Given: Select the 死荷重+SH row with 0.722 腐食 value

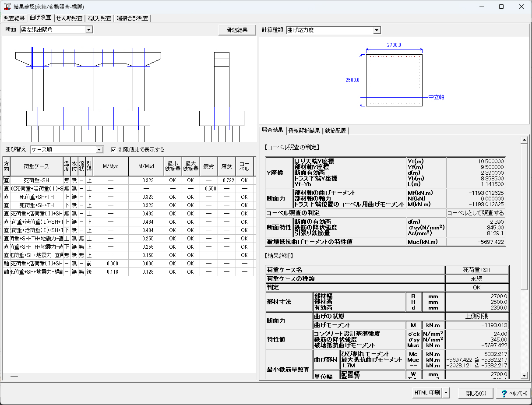Looking at the screenshot, I should tap(36, 180).
